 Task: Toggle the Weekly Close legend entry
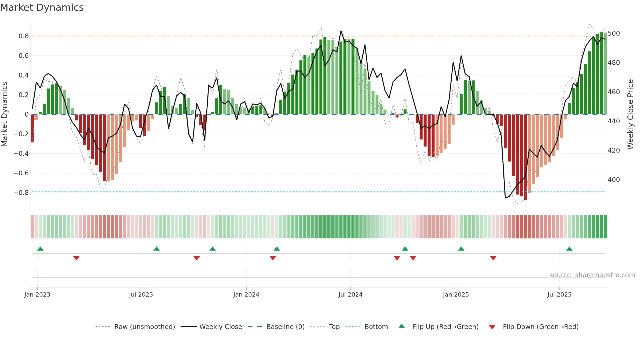pyautogui.click(x=211, y=327)
